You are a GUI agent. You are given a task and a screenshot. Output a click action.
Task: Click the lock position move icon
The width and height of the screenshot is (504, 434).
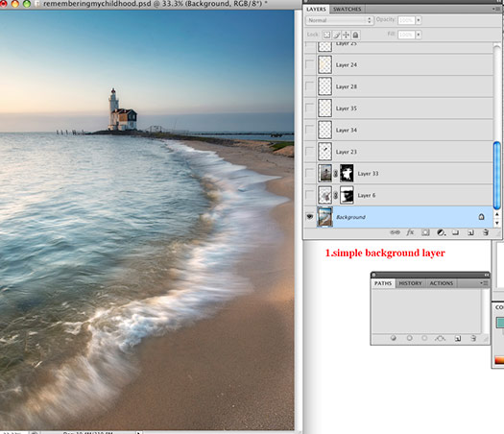pyautogui.click(x=346, y=35)
